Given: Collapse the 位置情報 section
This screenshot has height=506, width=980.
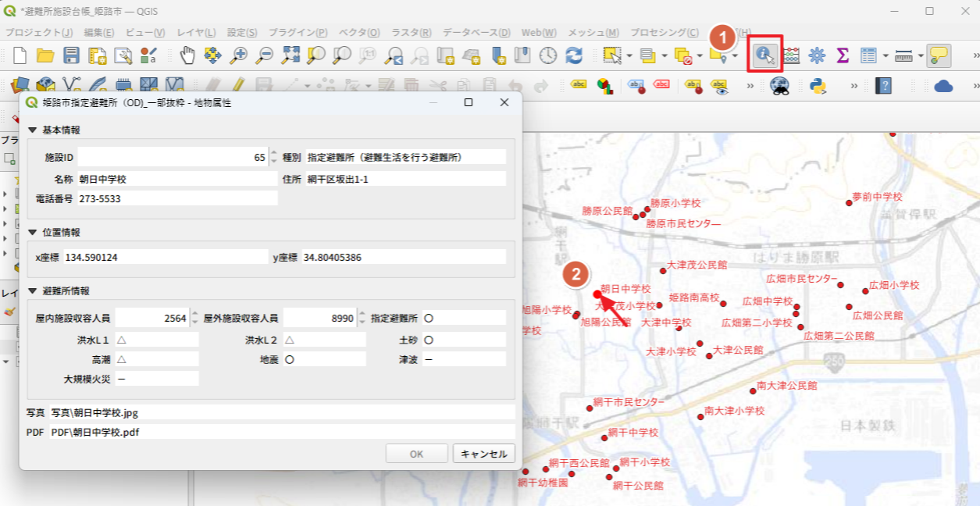Looking at the screenshot, I should click(x=32, y=233).
